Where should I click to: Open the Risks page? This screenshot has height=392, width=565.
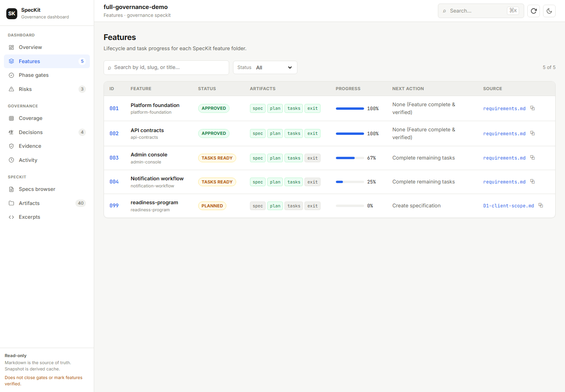click(x=47, y=89)
